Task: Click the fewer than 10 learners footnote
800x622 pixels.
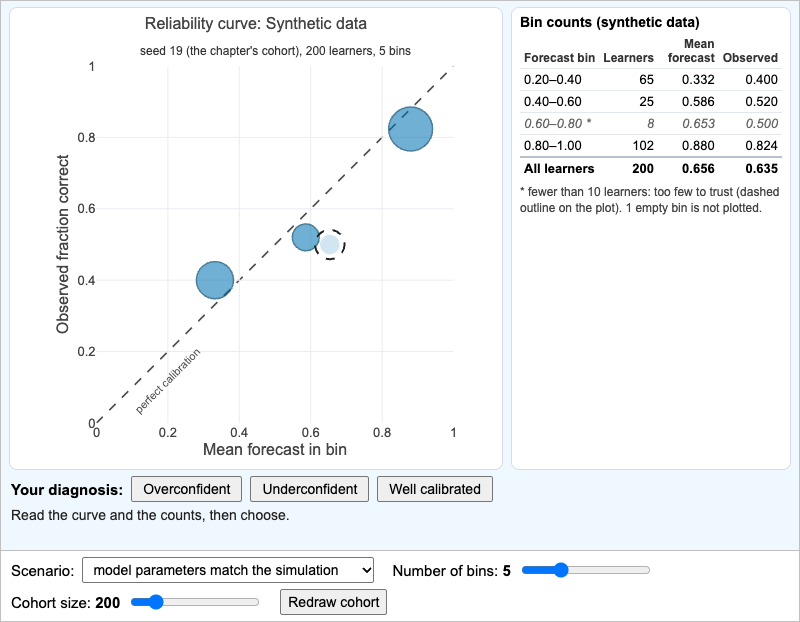Action: pos(649,200)
